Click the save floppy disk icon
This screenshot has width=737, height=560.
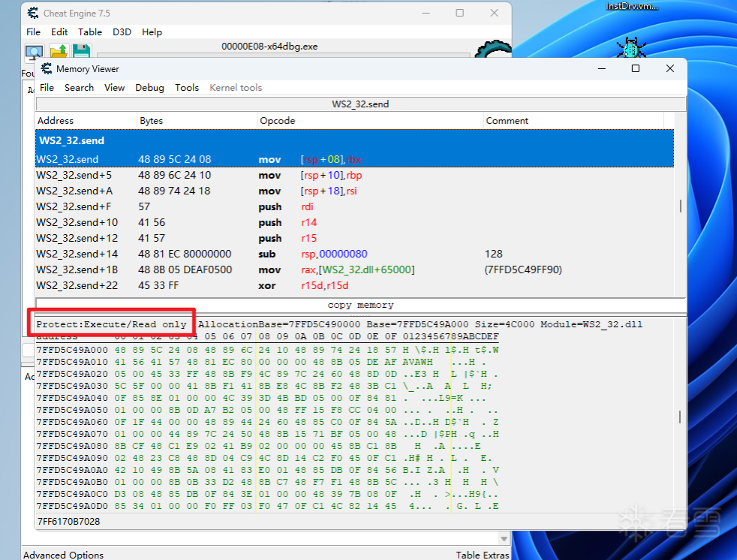(81, 51)
